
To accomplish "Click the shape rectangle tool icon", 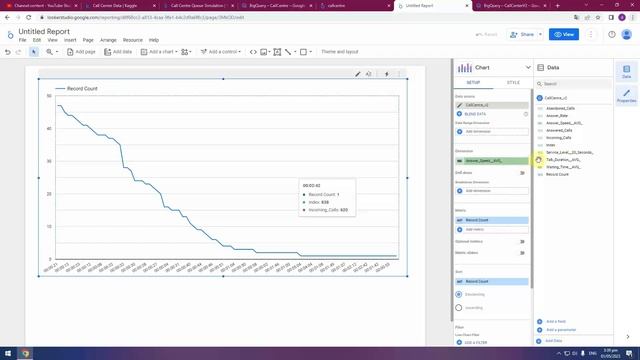I will (303, 52).
